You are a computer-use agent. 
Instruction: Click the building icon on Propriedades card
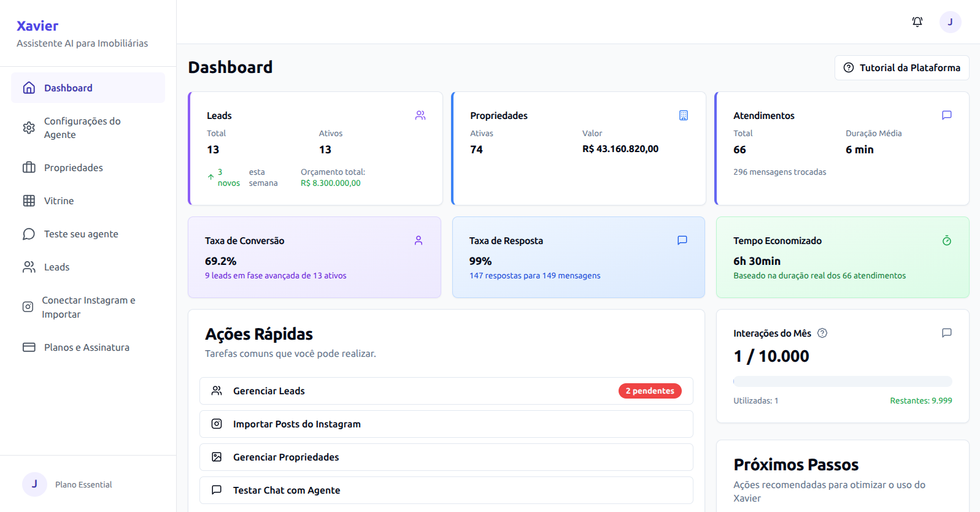point(684,115)
